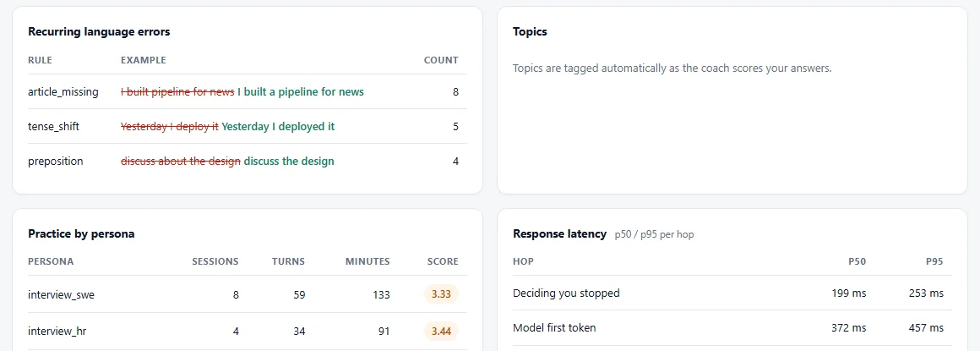Click the 253 ms P95 value

[926, 293]
